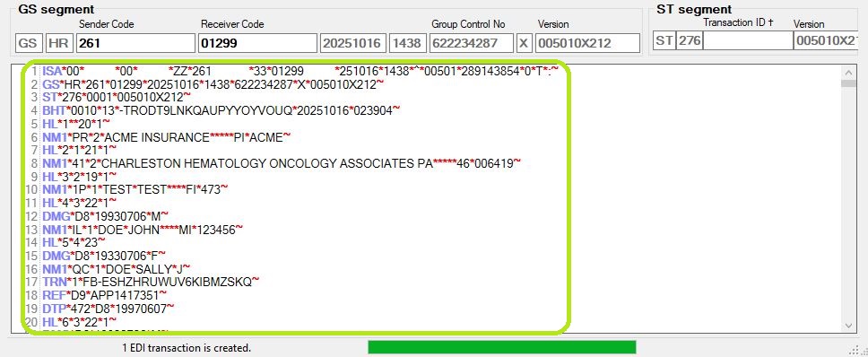Click the GS Version field 005010X212
The width and height of the screenshot is (868, 357).
(587, 43)
